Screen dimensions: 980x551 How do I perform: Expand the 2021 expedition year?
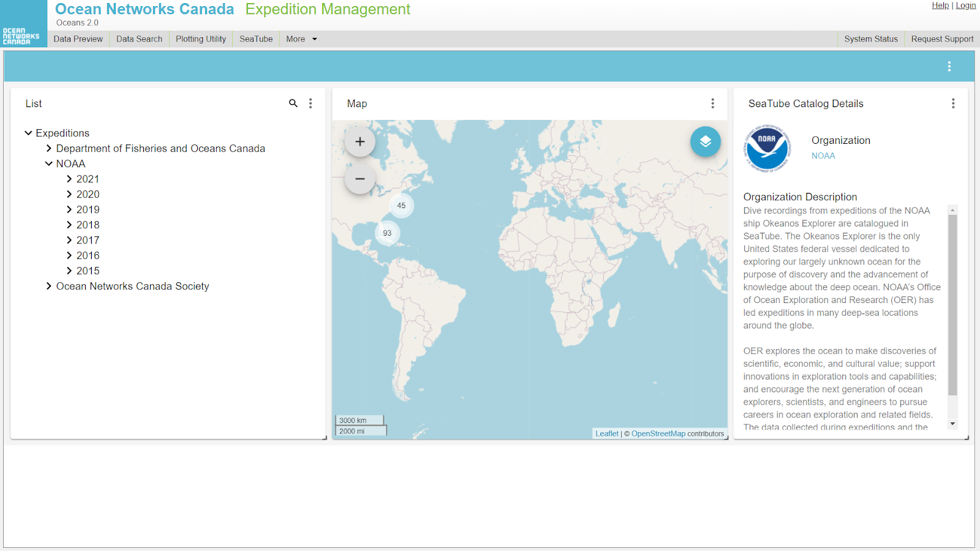69,179
